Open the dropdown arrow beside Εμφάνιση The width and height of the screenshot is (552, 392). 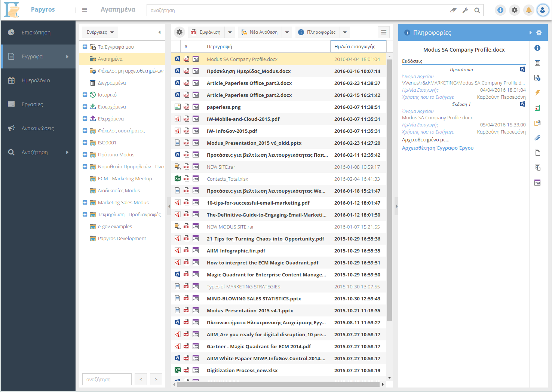(x=230, y=32)
